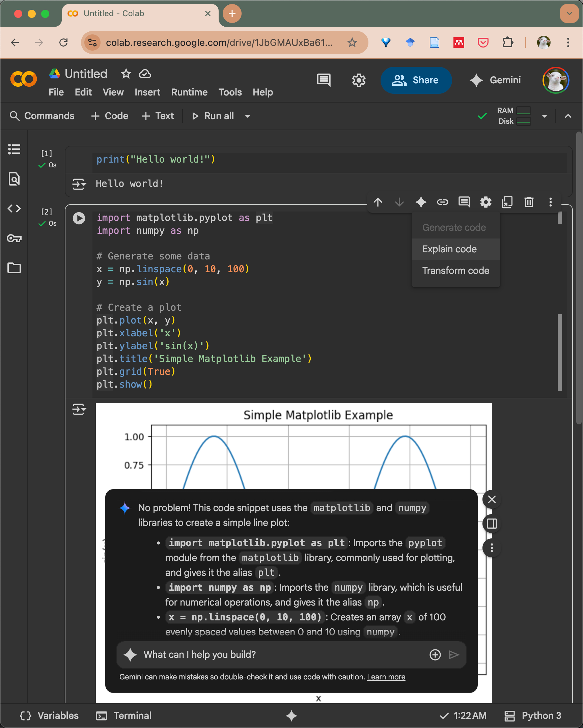583x728 pixels.
Task: Follow the Learn more link
Action: point(386,677)
